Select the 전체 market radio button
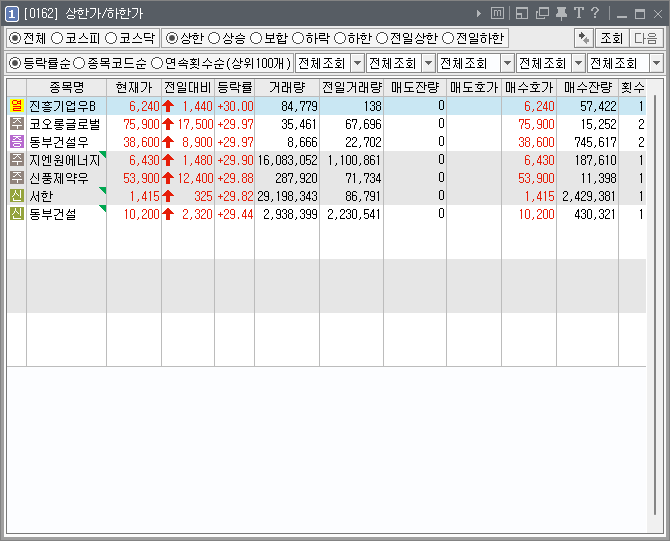 tap(15, 38)
